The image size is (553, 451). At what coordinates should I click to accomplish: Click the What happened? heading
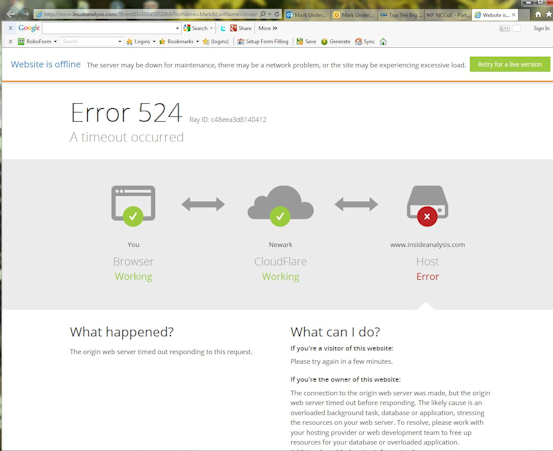(122, 332)
